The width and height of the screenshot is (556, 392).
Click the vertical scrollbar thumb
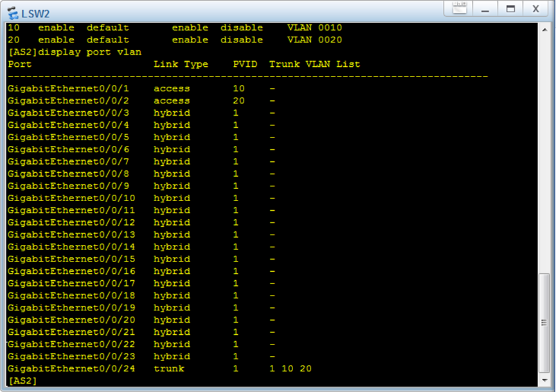point(544,323)
